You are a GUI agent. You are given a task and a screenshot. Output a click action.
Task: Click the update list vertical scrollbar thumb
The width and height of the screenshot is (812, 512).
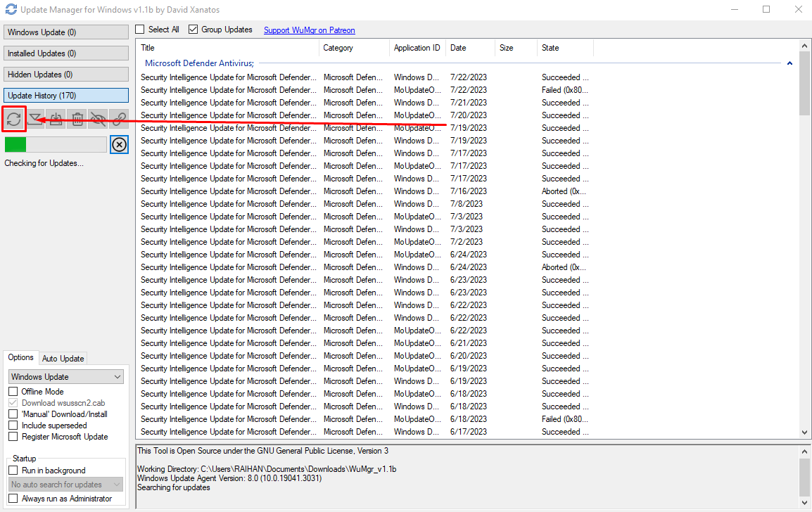pos(804,83)
